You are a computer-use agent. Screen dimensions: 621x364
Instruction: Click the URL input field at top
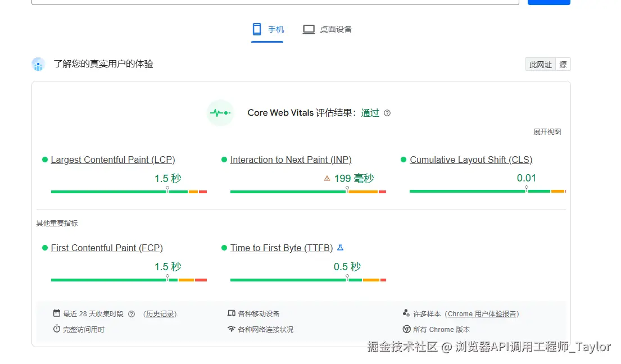point(275,2)
